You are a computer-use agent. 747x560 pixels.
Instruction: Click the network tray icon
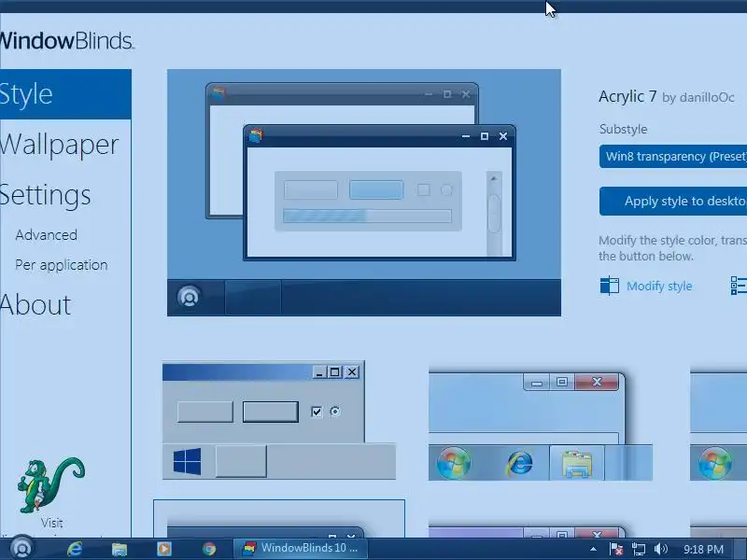(x=639, y=549)
